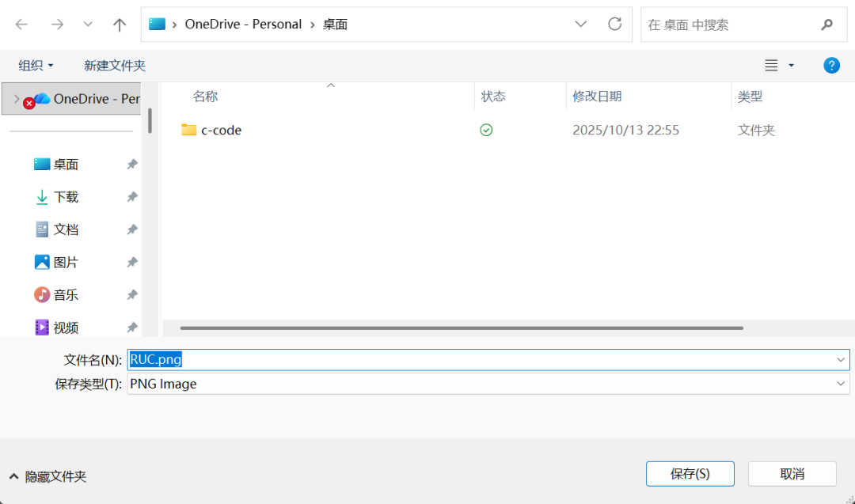Open 音乐 folder in sidebar

coord(66,295)
